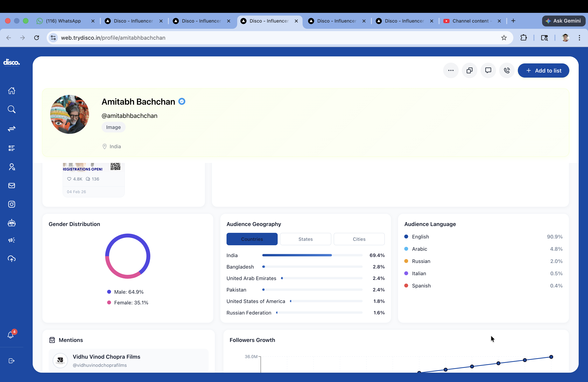Click the cloud upload sidebar icon

[12, 259]
